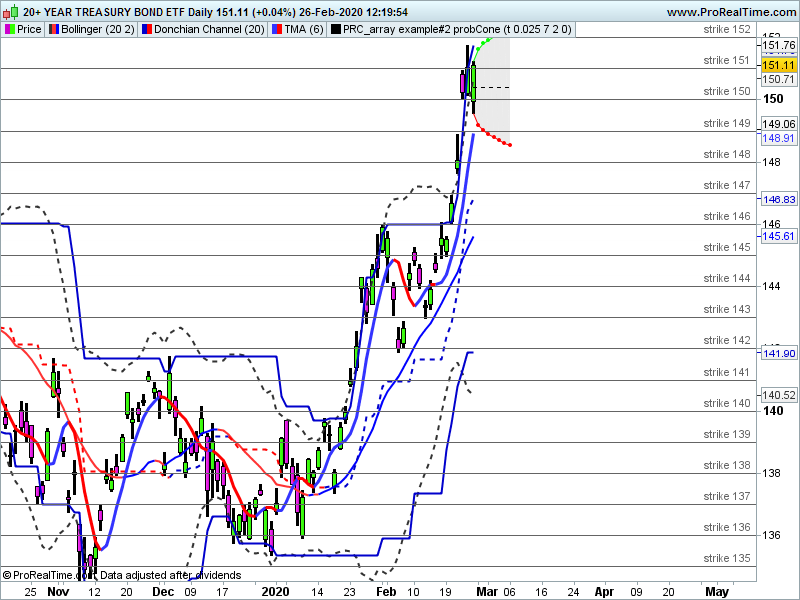Click the strike 140 label
Image resolution: width=800 pixels, height=600 pixels.
coord(727,404)
